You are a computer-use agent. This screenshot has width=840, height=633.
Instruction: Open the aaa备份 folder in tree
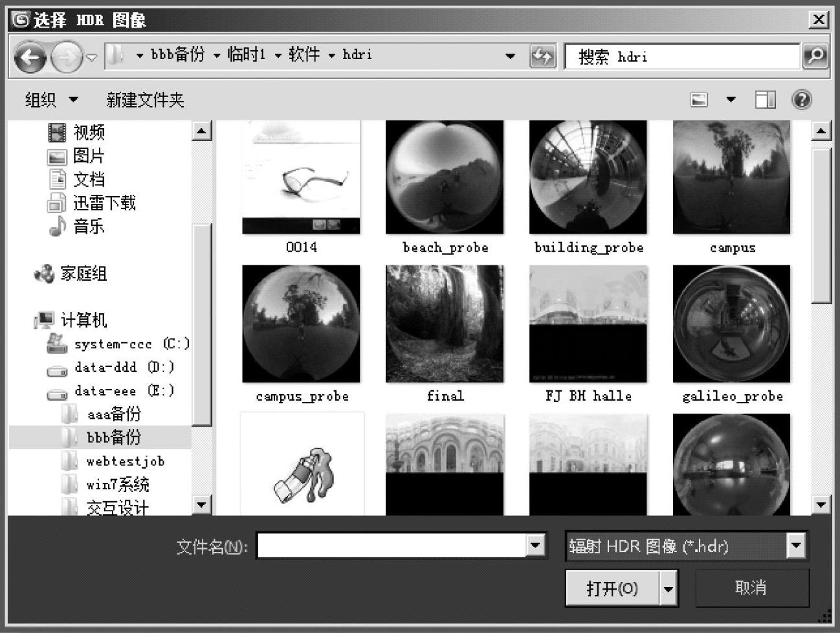click(101, 414)
